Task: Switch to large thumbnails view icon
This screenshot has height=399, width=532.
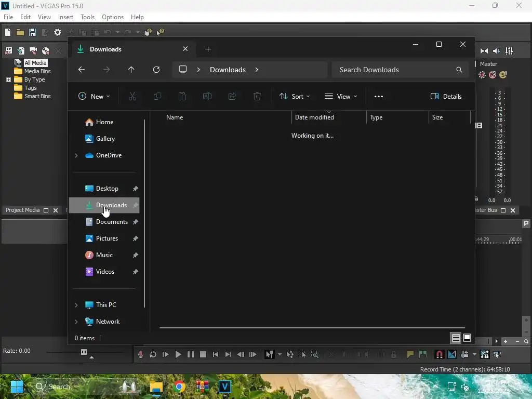Action: (467, 338)
